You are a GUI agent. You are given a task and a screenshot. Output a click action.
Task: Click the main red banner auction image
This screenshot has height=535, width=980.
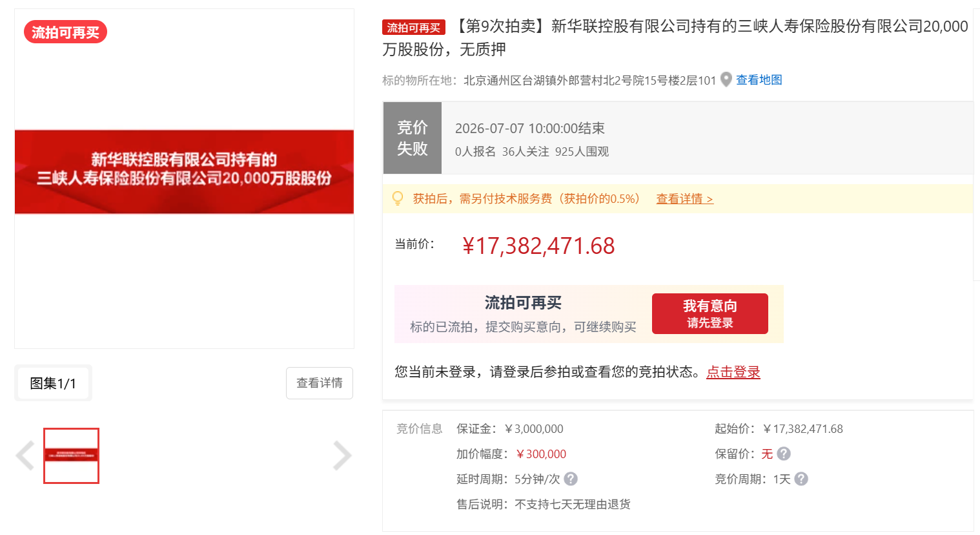(x=184, y=171)
